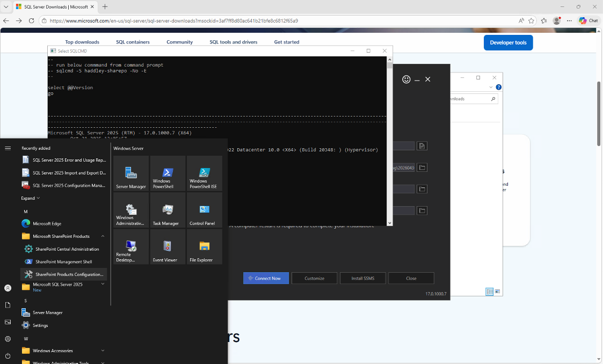The height and width of the screenshot is (364, 603).
Task: Click Close button in SQL installer
Action: (x=411, y=278)
